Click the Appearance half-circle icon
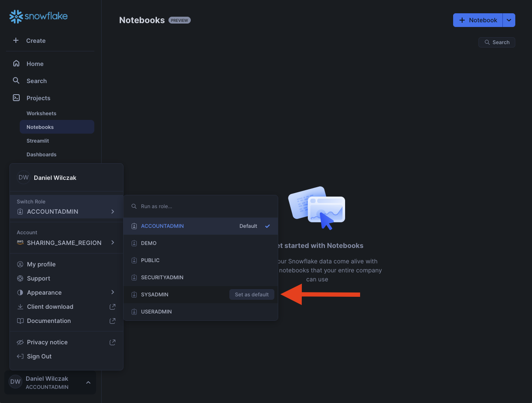 (20, 293)
